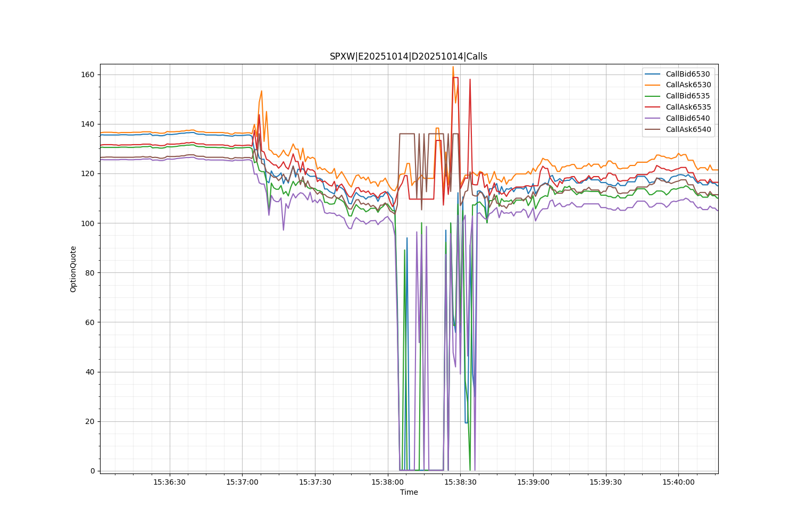Click the CallAsk6540 legend label
Image resolution: width=798 pixels, height=532 pixels.
coord(688,129)
